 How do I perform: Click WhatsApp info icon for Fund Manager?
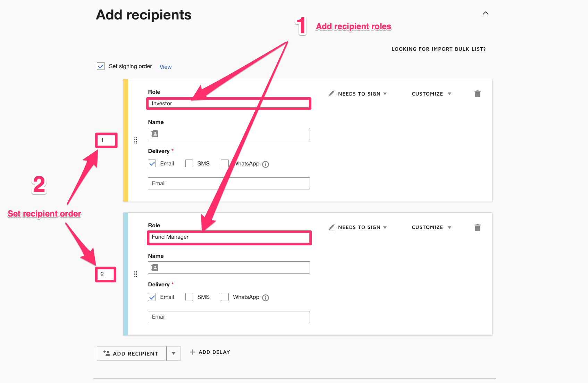(266, 298)
